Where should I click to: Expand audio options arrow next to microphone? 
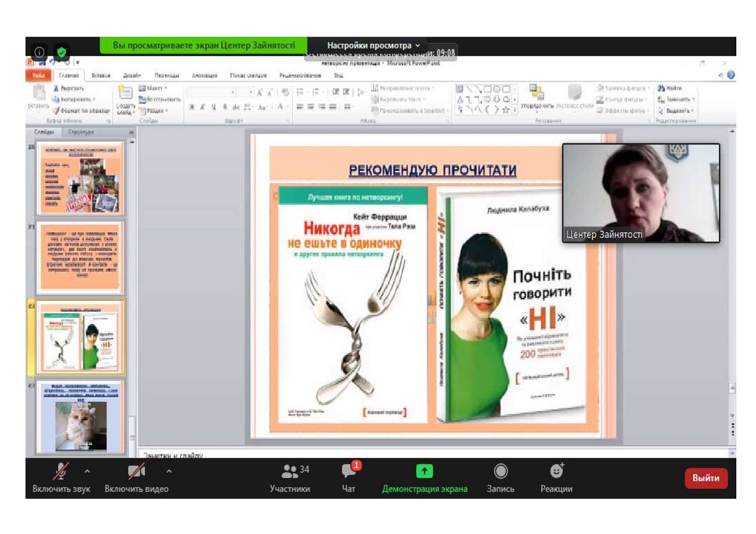pyautogui.click(x=87, y=472)
